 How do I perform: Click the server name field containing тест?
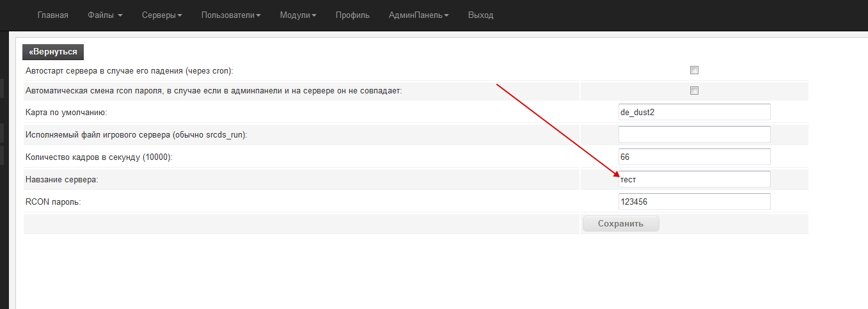pos(694,179)
